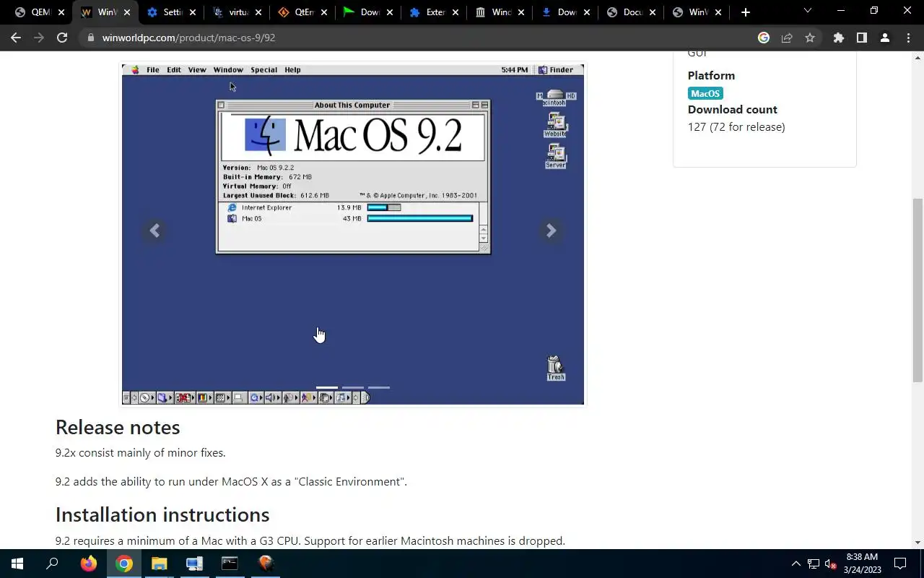Go back to the previous page
The image size is (924, 578).
click(16, 38)
